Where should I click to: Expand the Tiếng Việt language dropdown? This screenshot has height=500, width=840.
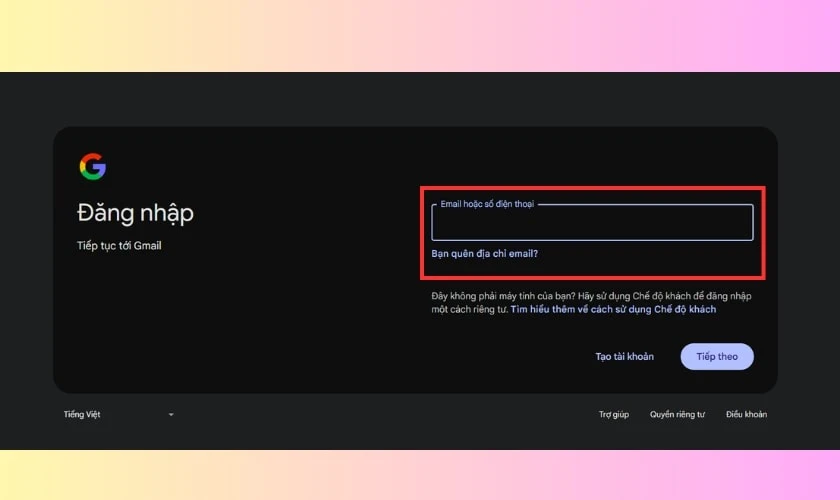click(x=118, y=414)
